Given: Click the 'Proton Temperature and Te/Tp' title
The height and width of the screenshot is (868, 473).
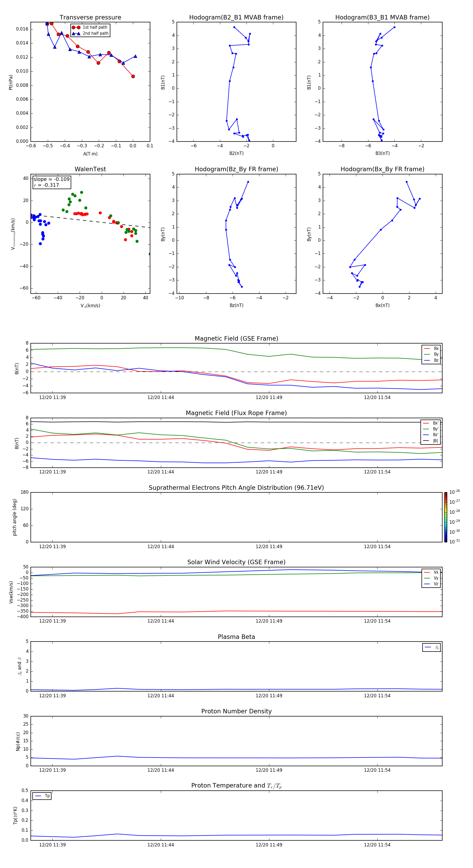Looking at the screenshot, I should [236, 785].
